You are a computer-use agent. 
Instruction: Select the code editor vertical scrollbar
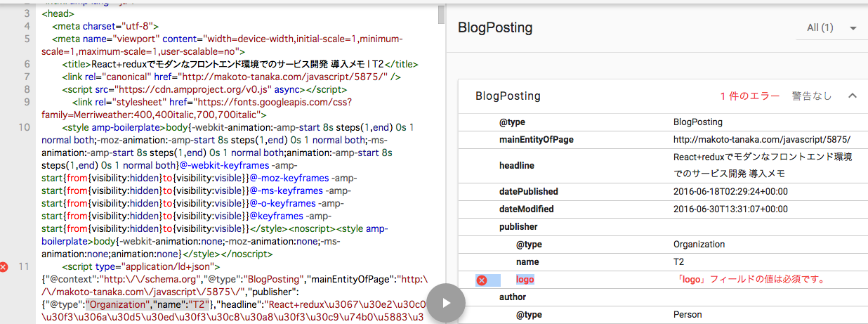pos(441,14)
